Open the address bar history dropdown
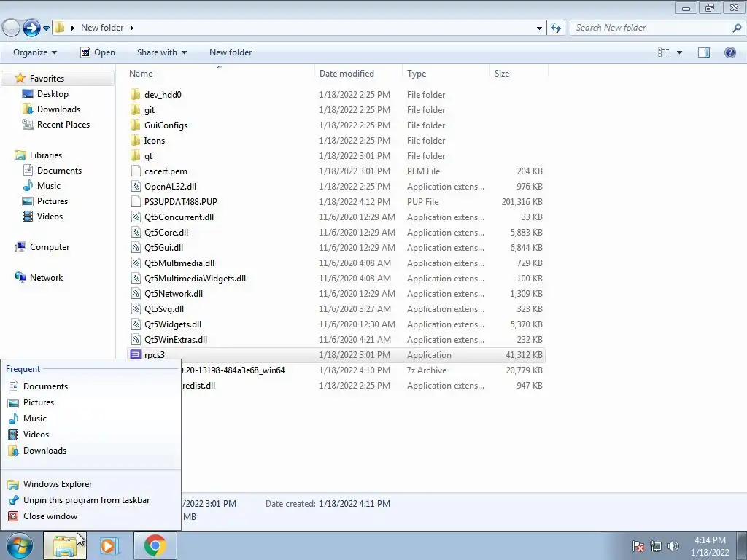 (x=539, y=28)
